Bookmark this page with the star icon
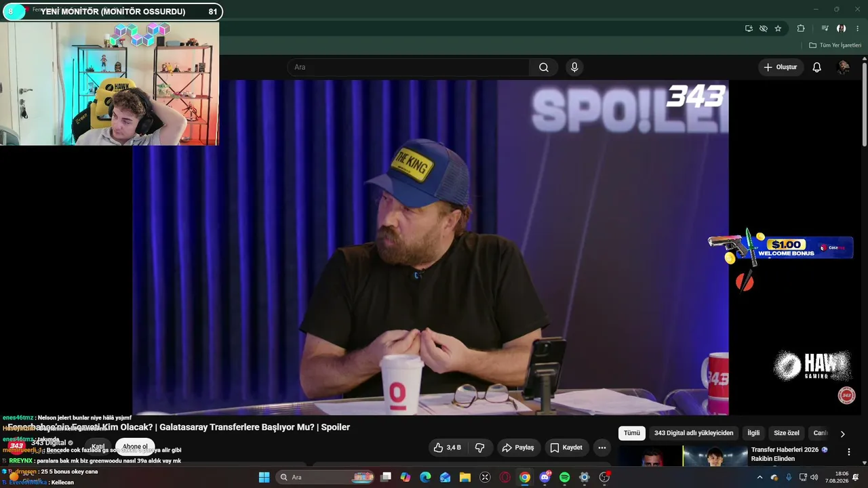The image size is (868, 488). [778, 28]
